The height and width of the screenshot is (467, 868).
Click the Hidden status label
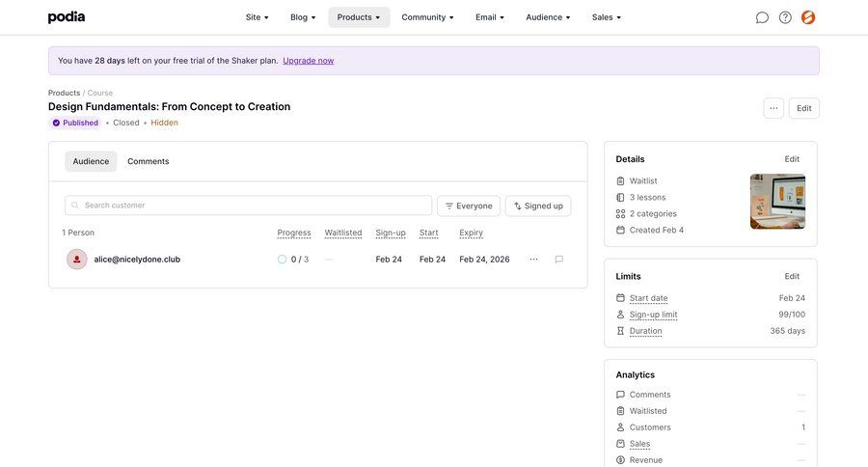(x=164, y=123)
